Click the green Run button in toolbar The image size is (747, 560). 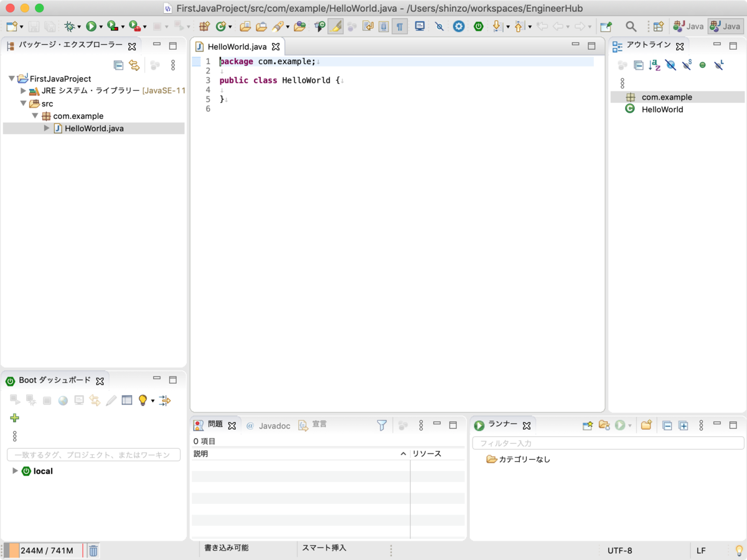pos(92,26)
